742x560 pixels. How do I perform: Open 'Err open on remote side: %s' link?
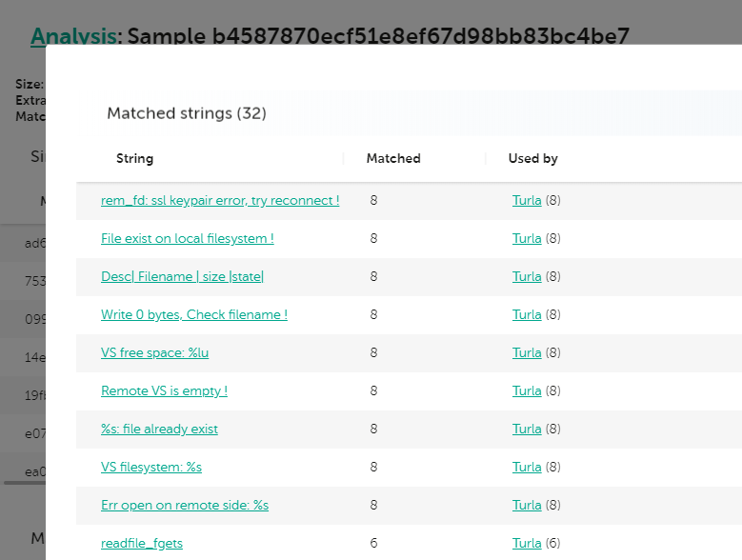(x=185, y=506)
